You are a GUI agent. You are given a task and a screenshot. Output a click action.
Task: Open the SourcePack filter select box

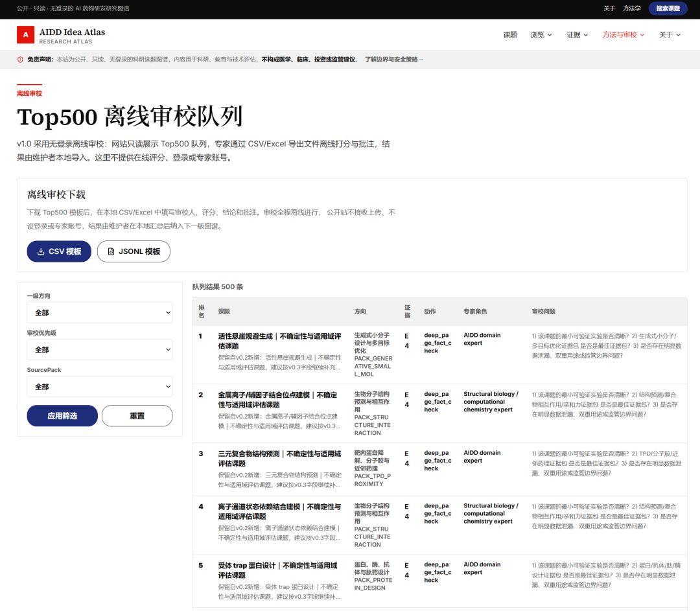(x=100, y=387)
